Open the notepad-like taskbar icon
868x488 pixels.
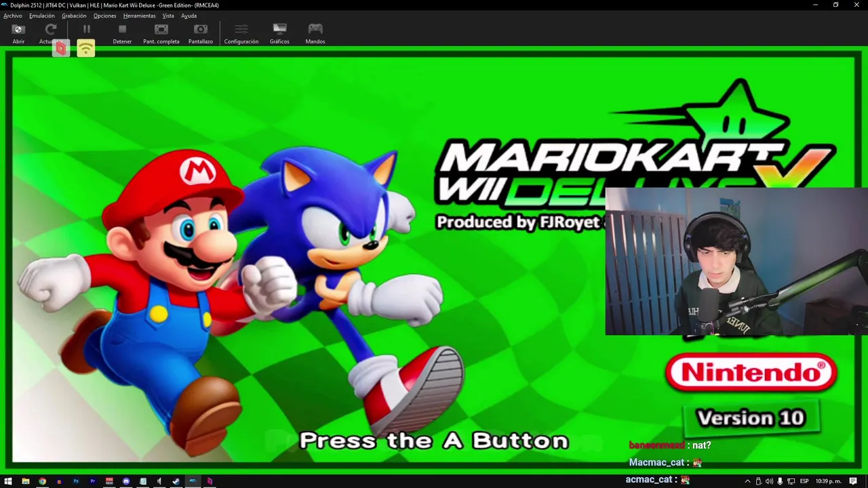[143, 481]
